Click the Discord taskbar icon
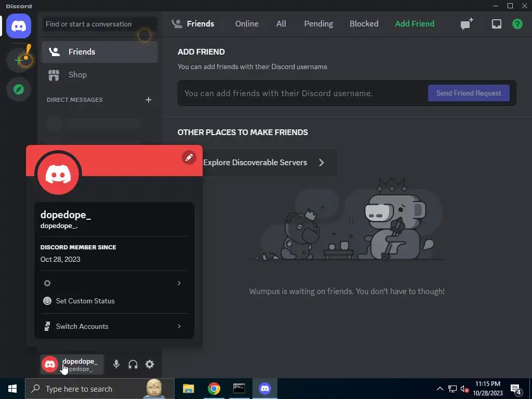This screenshot has height=399, width=532. tap(264, 389)
